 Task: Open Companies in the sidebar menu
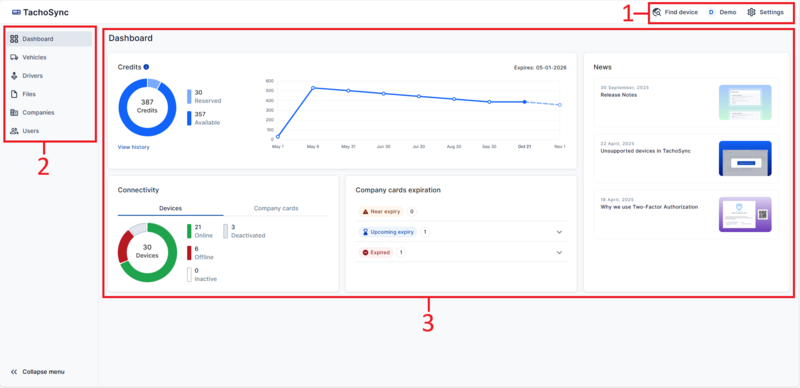pyautogui.click(x=49, y=112)
